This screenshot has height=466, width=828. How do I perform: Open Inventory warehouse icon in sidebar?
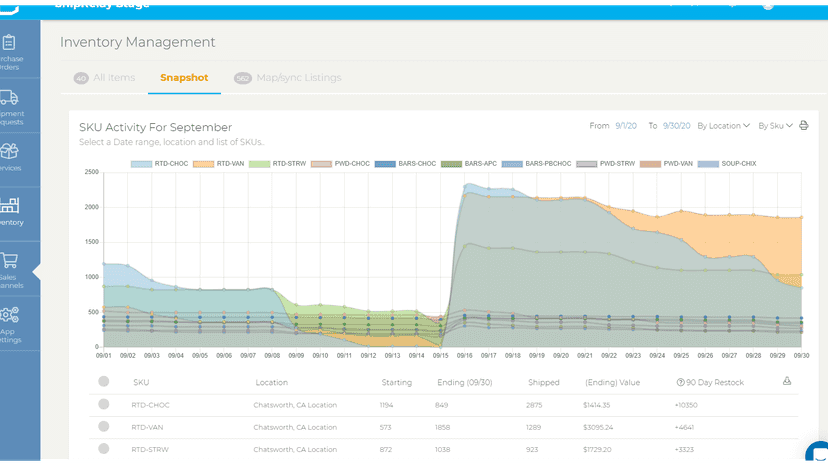(10, 205)
